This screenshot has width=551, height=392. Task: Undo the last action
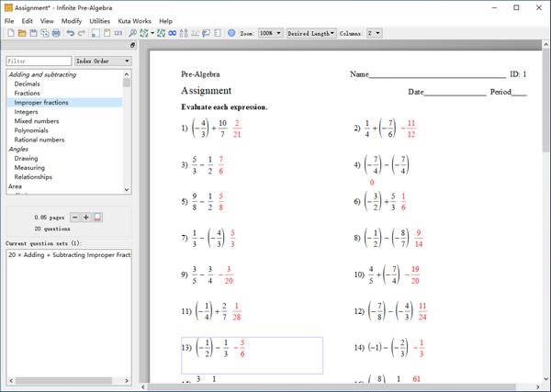tap(71, 33)
